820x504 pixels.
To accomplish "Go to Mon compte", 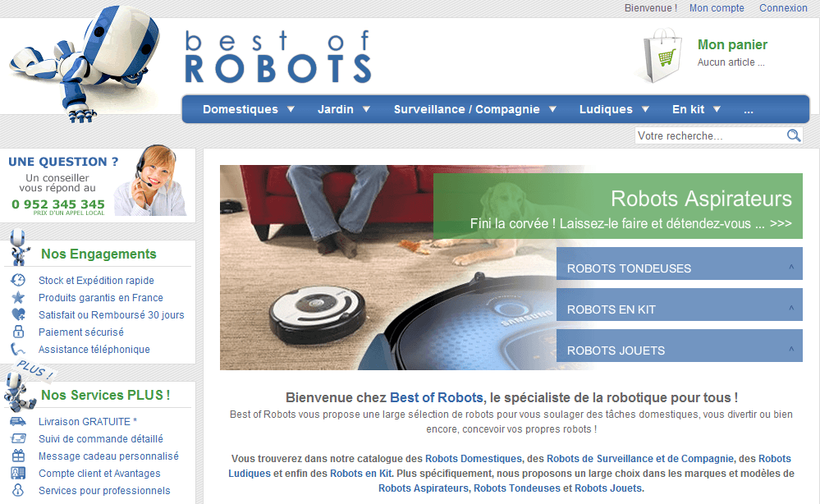I will click(x=717, y=8).
